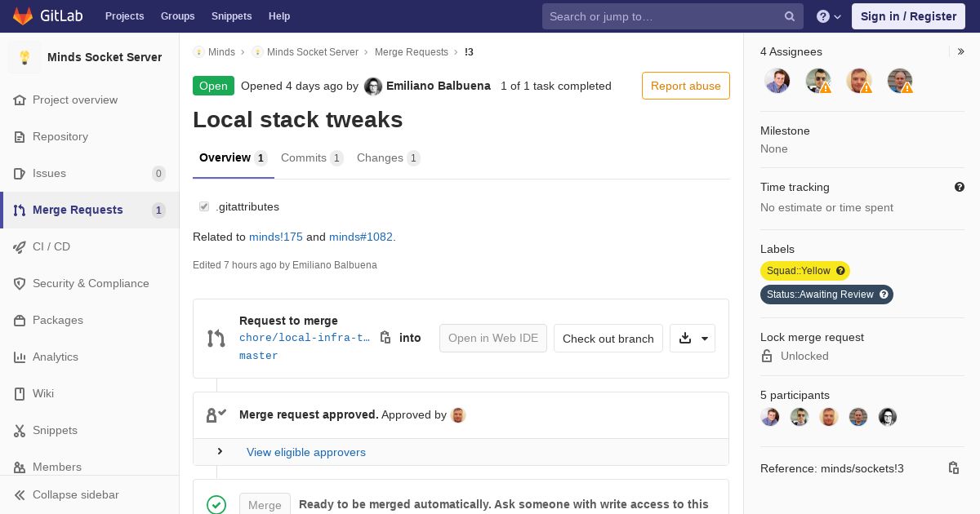This screenshot has height=514, width=980.
Task: Click the search magnifier icon
Action: pyautogui.click(x=790, y=16)
